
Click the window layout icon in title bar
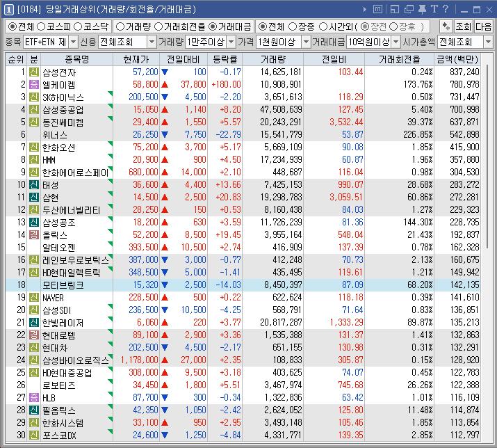coord(395,10)
